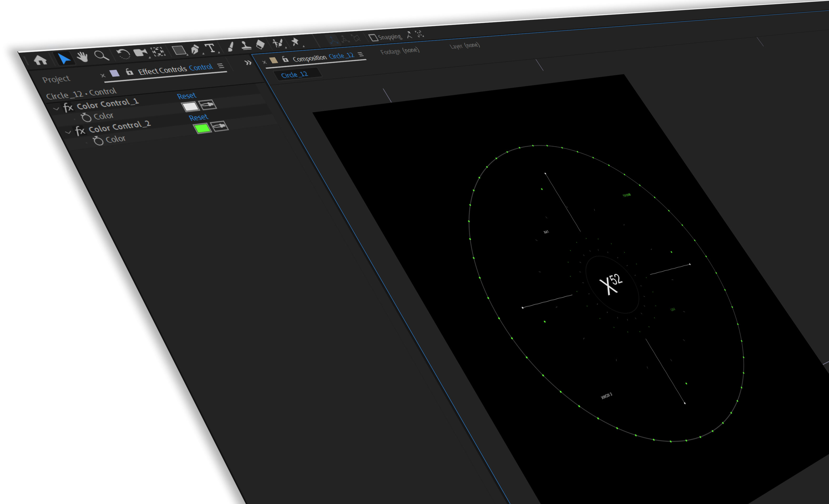Click X52 text in composition viewer
This screenshot has width=829, height=504.
(611, 284)
